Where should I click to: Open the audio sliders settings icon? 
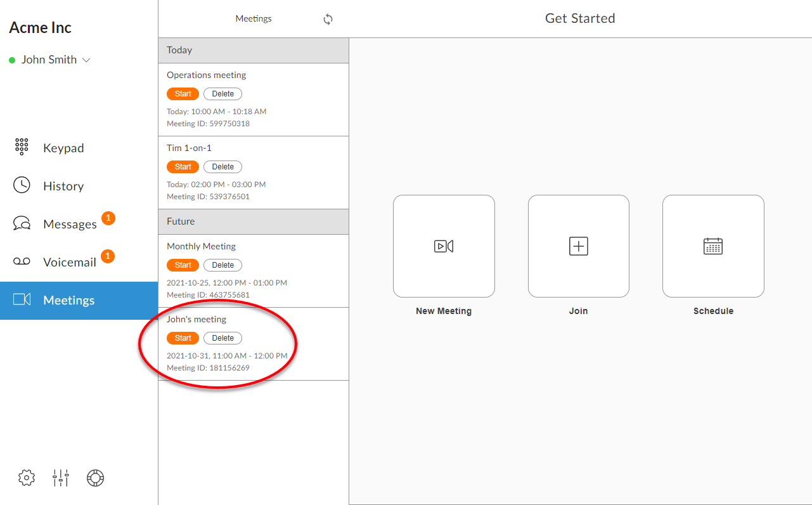(61, 478)
